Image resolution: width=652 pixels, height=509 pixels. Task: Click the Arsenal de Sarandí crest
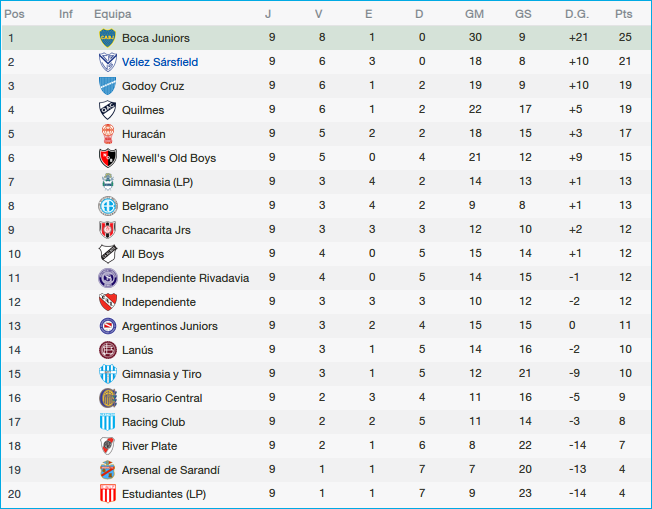[107, 470]
